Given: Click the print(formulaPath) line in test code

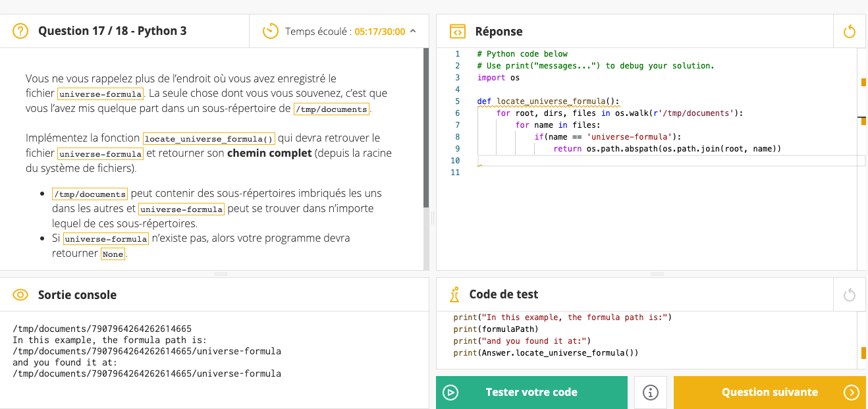Looking at the screenshot, I should (x=496, y=329).
